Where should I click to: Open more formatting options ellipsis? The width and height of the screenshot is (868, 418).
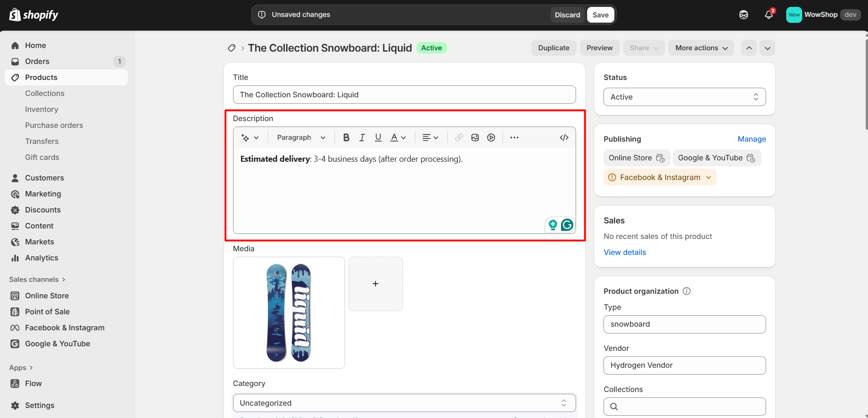[x=514, y=138]
